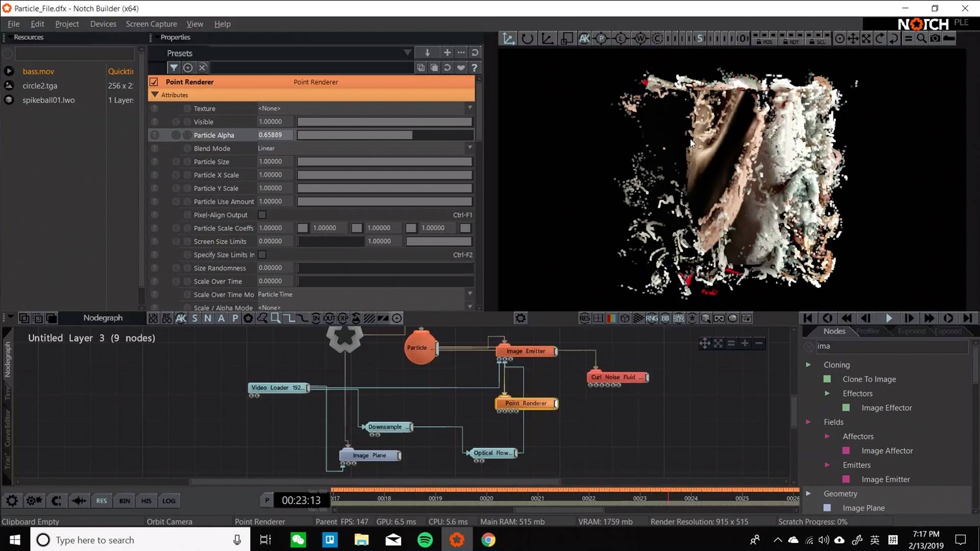Enable Specify Size Limits checkbox

[262, 255]
